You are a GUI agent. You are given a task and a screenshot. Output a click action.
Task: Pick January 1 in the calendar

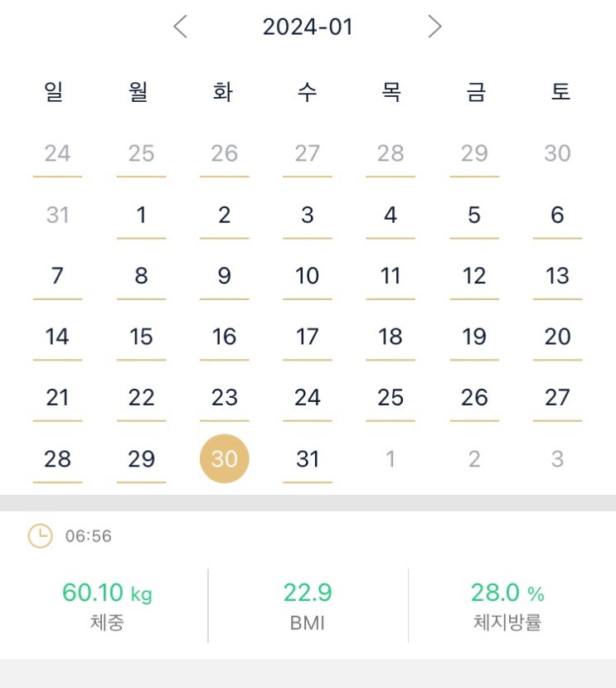pyautogui.click(x=141, y=216)
